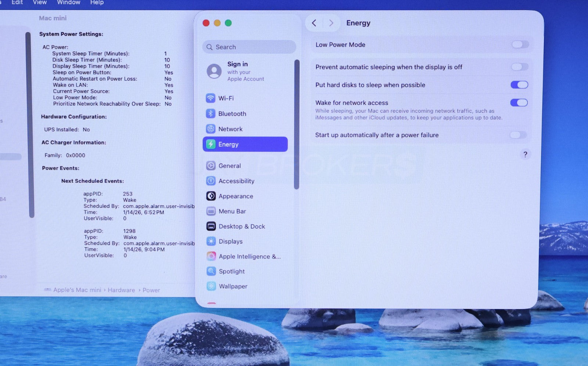Go back using the left chevron
Screen dimensions: 588x366
(314, 23)
